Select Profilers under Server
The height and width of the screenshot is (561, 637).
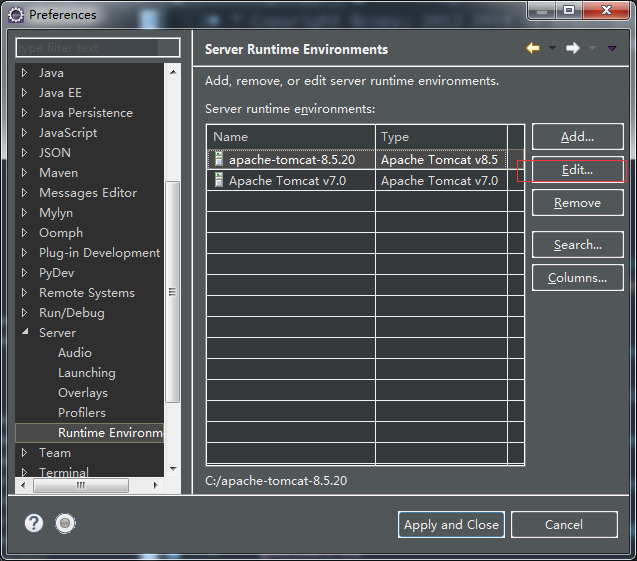[82, 413]
